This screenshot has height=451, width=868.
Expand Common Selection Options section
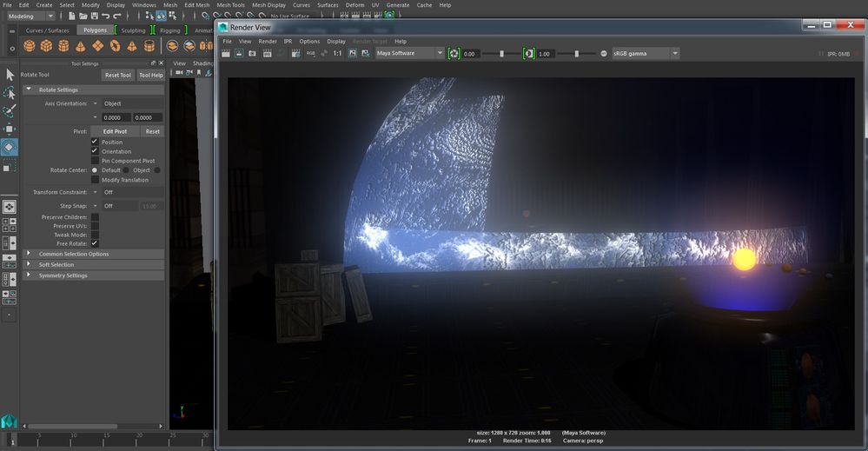93,254
